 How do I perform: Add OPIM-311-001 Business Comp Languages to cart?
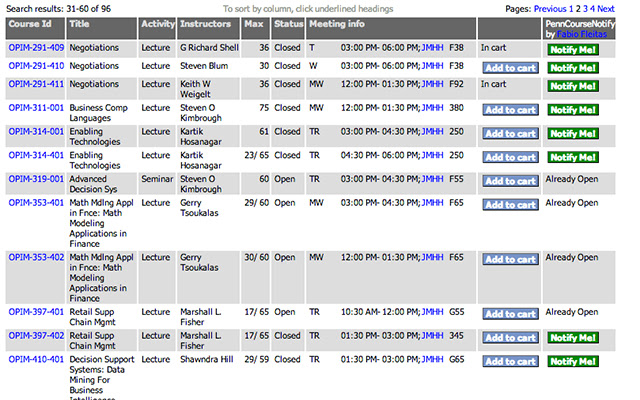coord(509,110)
